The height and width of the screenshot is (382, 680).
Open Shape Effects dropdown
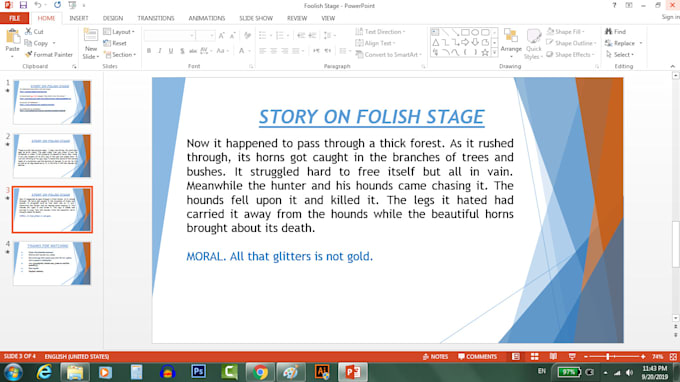point(570,55)
